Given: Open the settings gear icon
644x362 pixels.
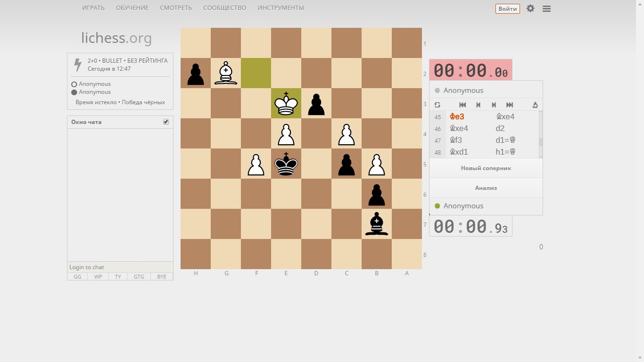Looking at the screenshot, I should point(530,8).
